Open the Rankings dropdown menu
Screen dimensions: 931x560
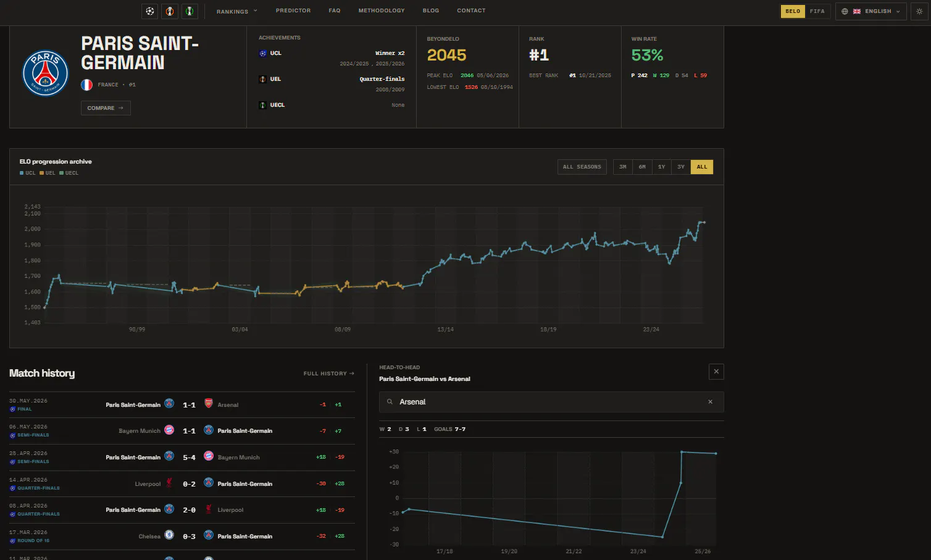(237, 11)
